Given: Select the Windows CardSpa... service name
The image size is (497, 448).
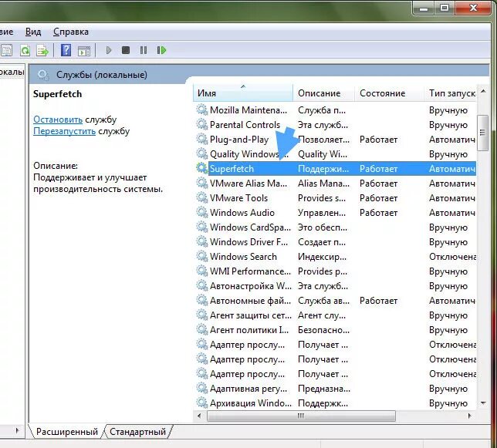Looking at the screenshot, I should [x=250, y=227].
